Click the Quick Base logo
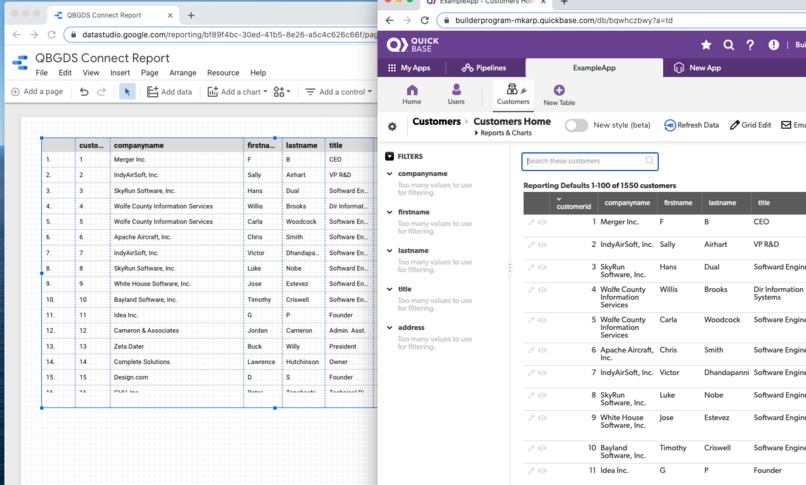The width and height of the screenshot is (806, 485). click(x=413, y=45)
